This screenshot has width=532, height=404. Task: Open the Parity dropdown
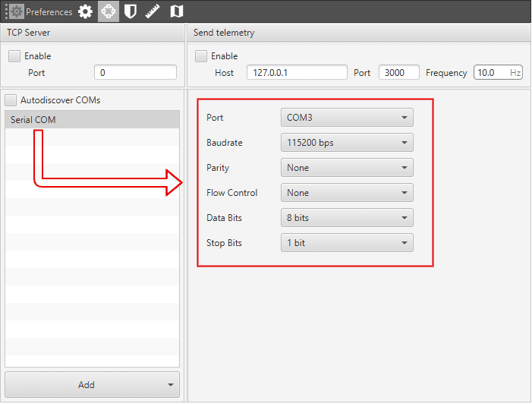[347, 168]
